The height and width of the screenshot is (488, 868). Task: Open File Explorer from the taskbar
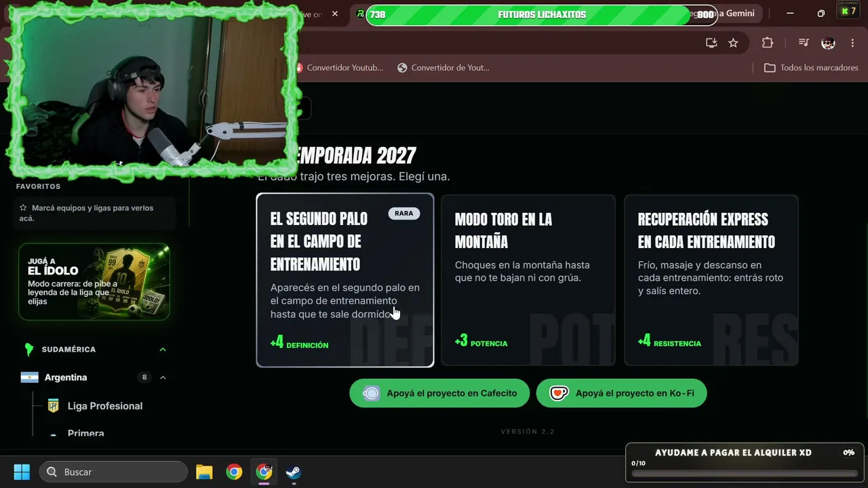pos(204,472)
